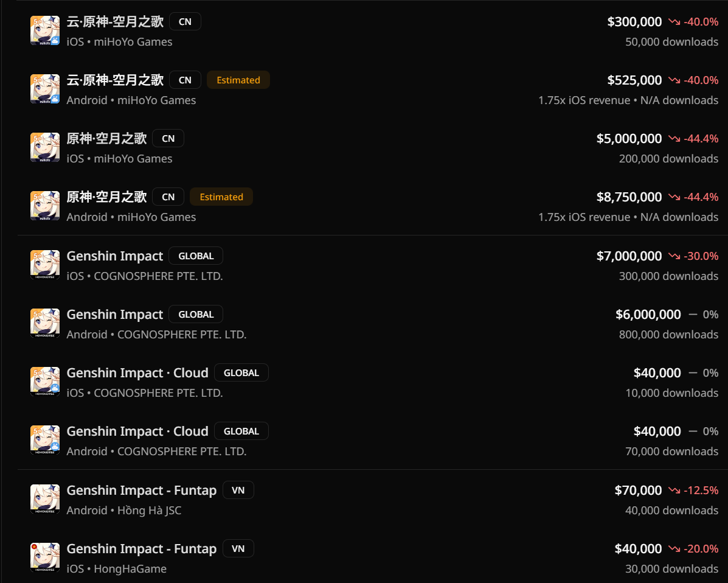Click CN badge on 云·原神-空月之歌 Android row
This screenshot has width=728, height=583.
(185, 80)
